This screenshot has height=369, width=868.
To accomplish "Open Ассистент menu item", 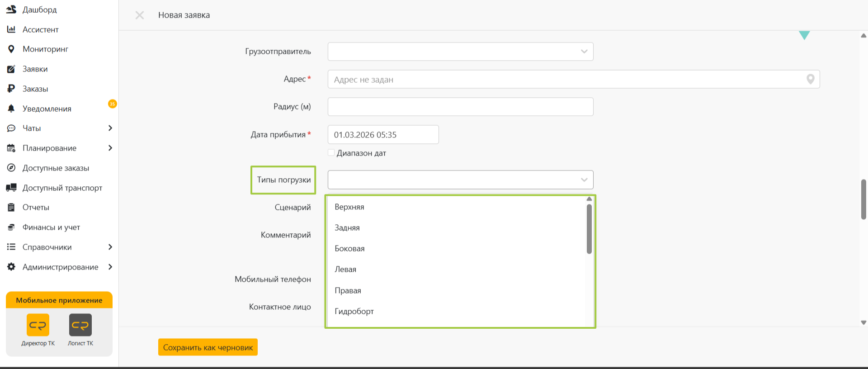I will coord(41,29).
